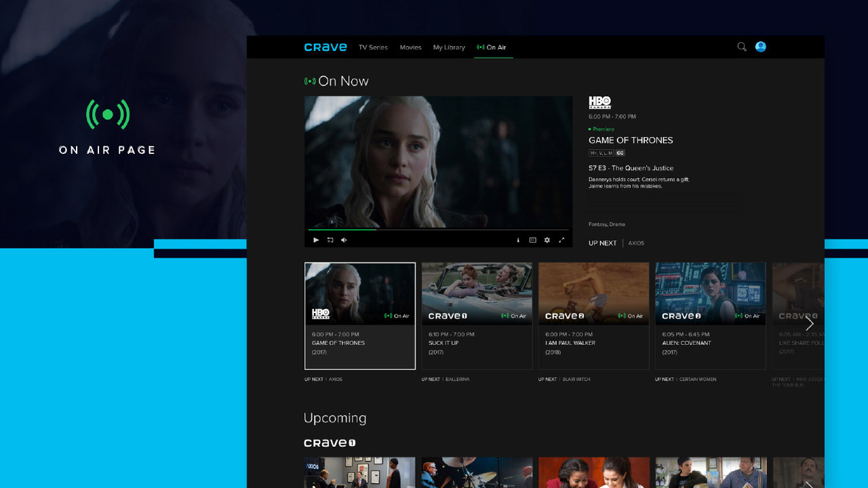Open the TV Series tab
The width and height of the screenshot is (868, 488).
tap(373, 47)
